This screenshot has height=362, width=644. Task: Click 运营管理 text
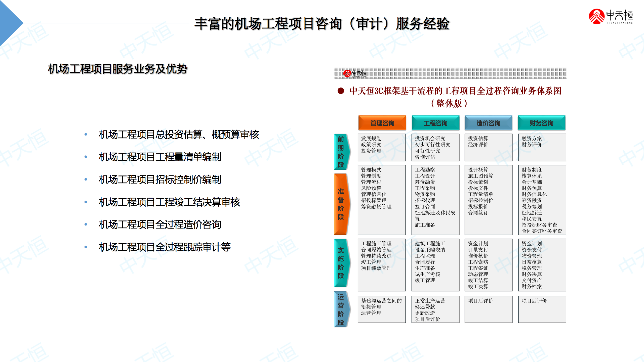(371, 313)
